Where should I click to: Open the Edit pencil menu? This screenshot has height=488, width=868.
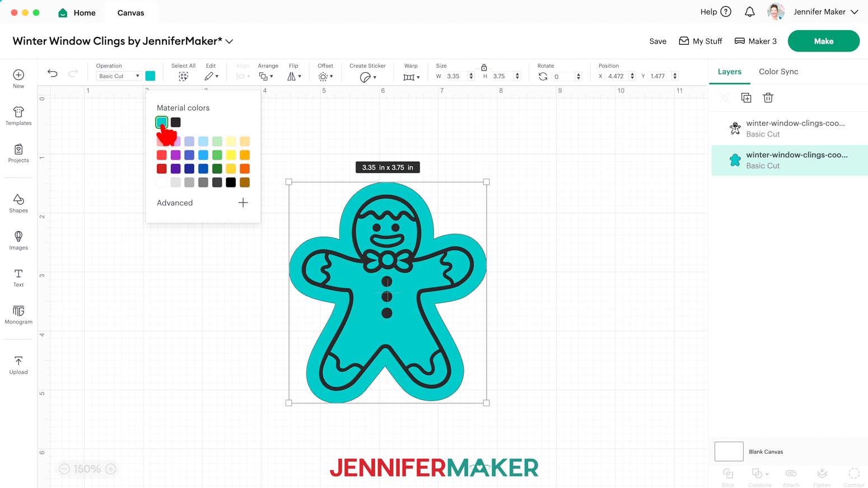[211, 77]
